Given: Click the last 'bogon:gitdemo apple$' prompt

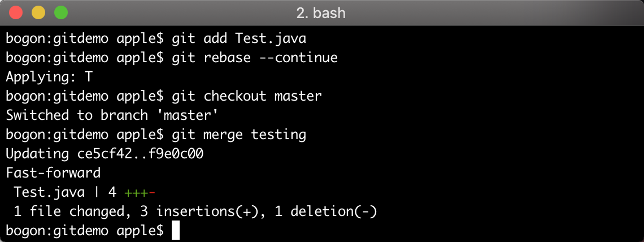Looking at the screenshot, I should 85,231.
